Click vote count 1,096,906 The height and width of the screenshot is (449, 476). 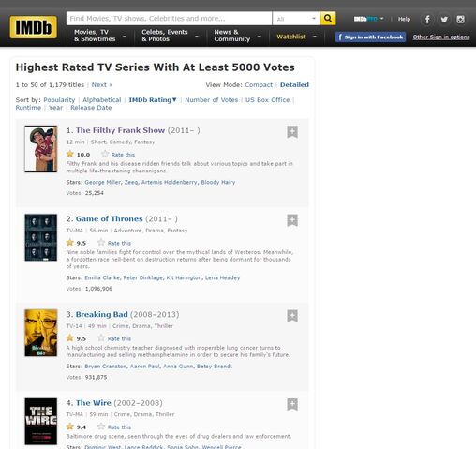coord(98,289)
